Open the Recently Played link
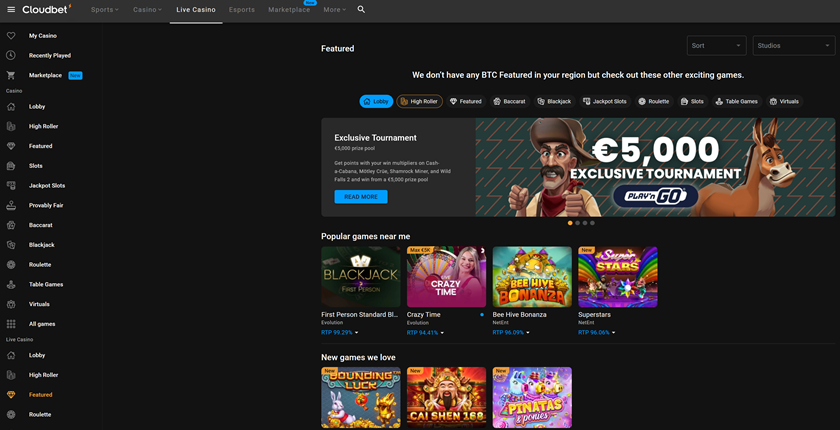Viewport: 840px width, 430px height. (x=50, y=56)
